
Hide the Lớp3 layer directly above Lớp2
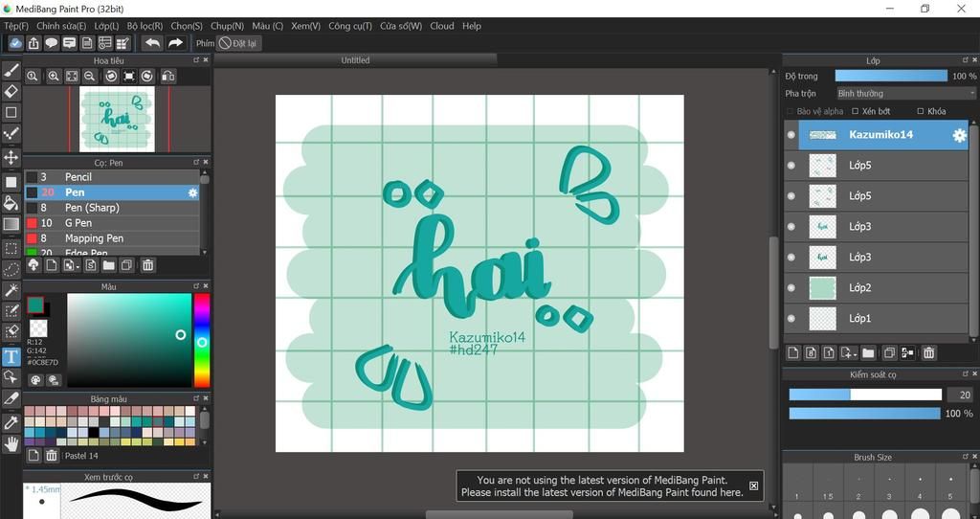pos(791,257)
